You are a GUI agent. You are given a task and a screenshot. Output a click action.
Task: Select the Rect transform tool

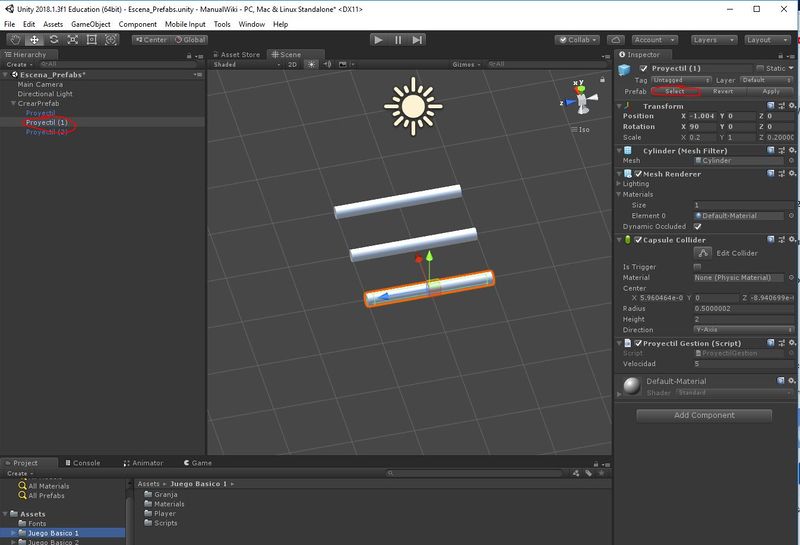coord(91,40)
